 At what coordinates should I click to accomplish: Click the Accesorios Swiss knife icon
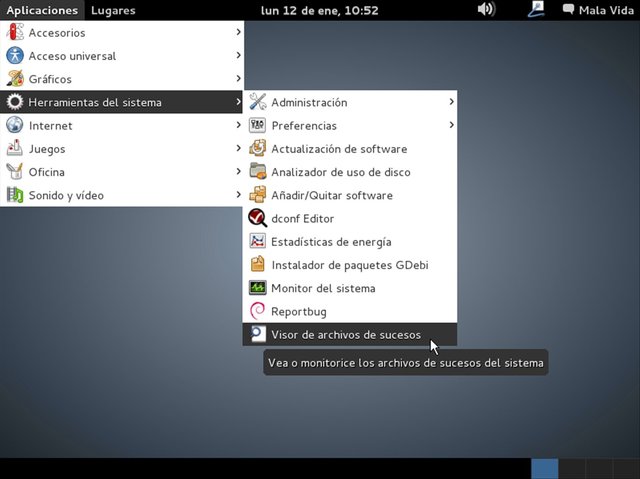click(15, 32)
